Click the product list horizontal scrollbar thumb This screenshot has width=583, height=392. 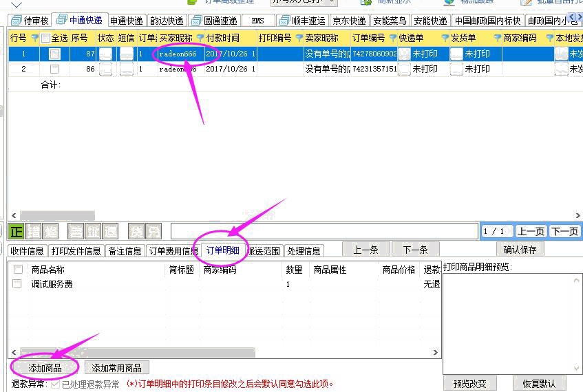[x=138, y=352]
